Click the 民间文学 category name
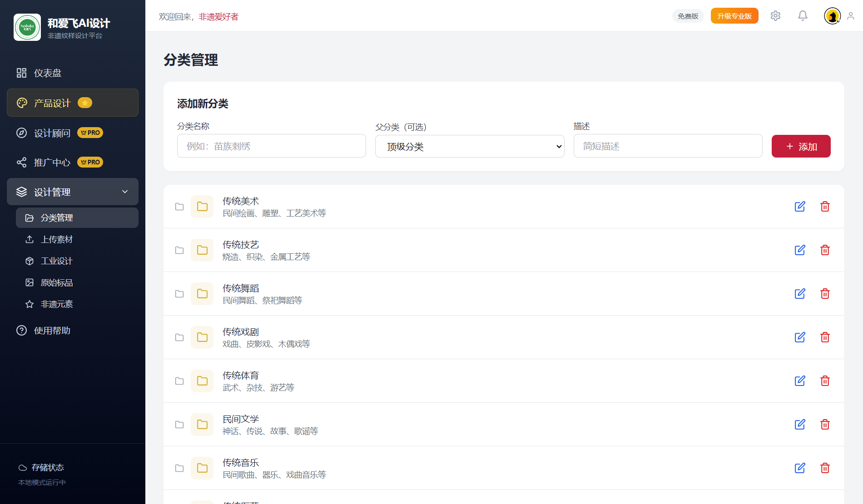The width and height of the screenshot is (863, 504). click(241, 419)
